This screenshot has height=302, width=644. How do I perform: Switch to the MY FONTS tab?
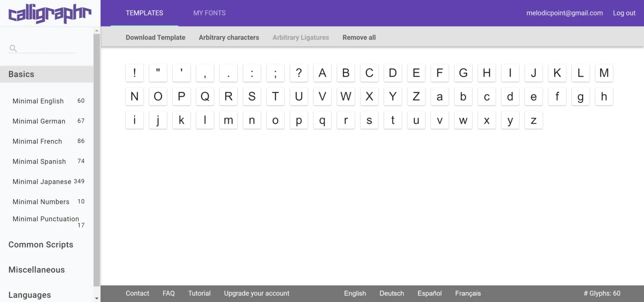point(209,13)
